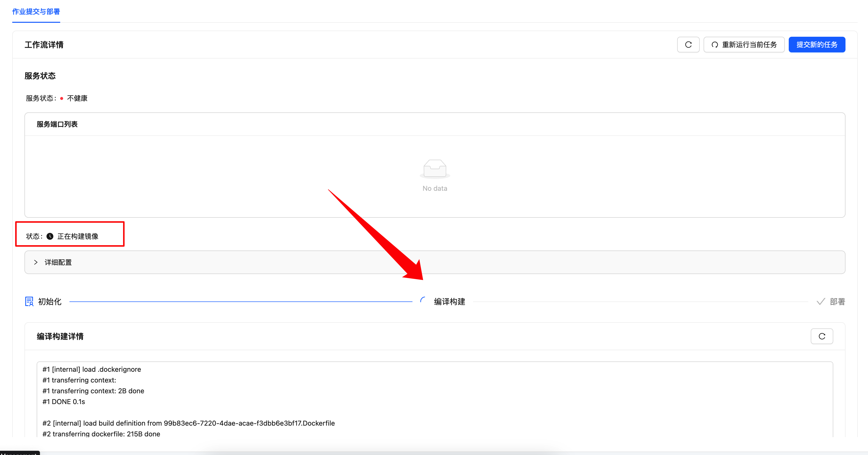This screenshot has height=455, width=868.
Task: Select the 初始化 step label
Action: [x=50, y=301]
